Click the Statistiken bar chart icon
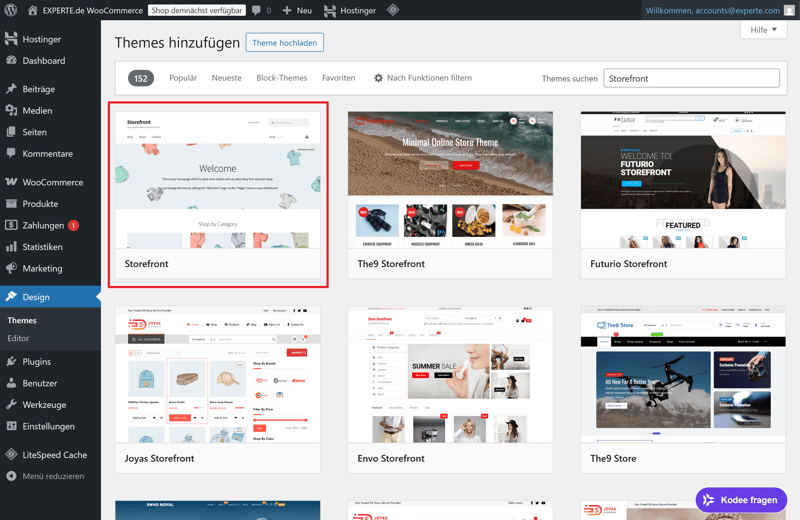The image size is (800, 520). pyautogui.click(x=11, y=246)
